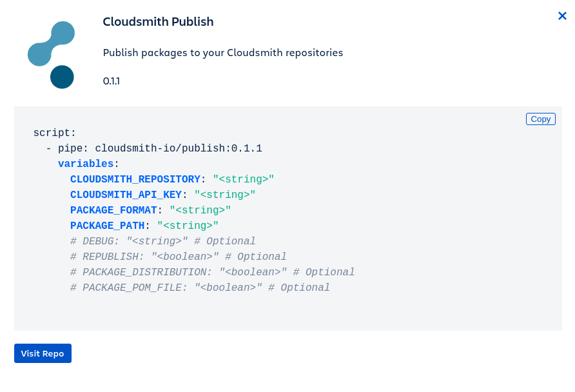This screenshot has width=575, height=392.
Task: Click the pipe description text
Action: coord(222,53)
